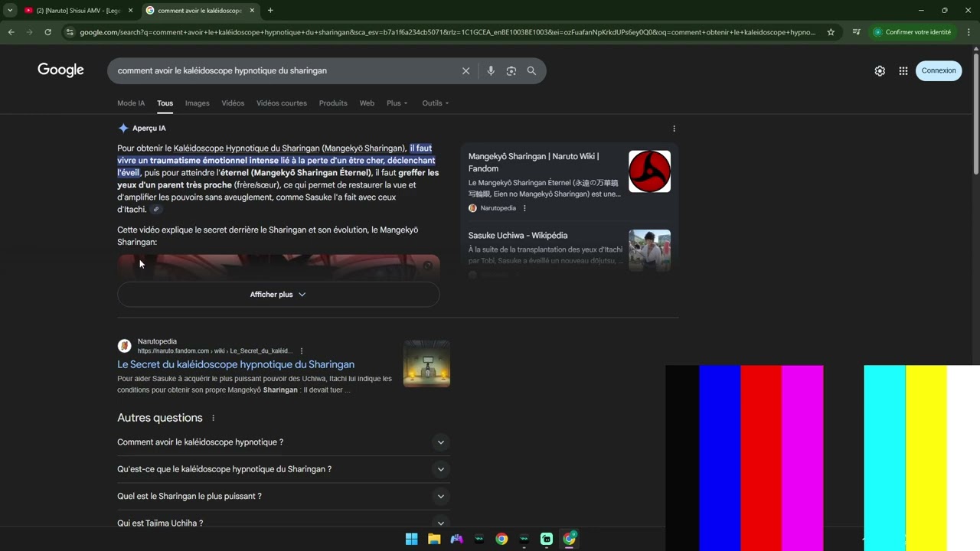Open the Aperçu IA options menu
This screenshot has height=551, width=980.
[x=674, y=129]
